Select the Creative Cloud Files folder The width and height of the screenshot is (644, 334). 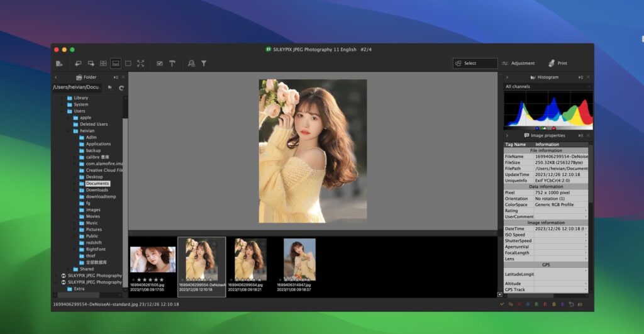[104, 170]
